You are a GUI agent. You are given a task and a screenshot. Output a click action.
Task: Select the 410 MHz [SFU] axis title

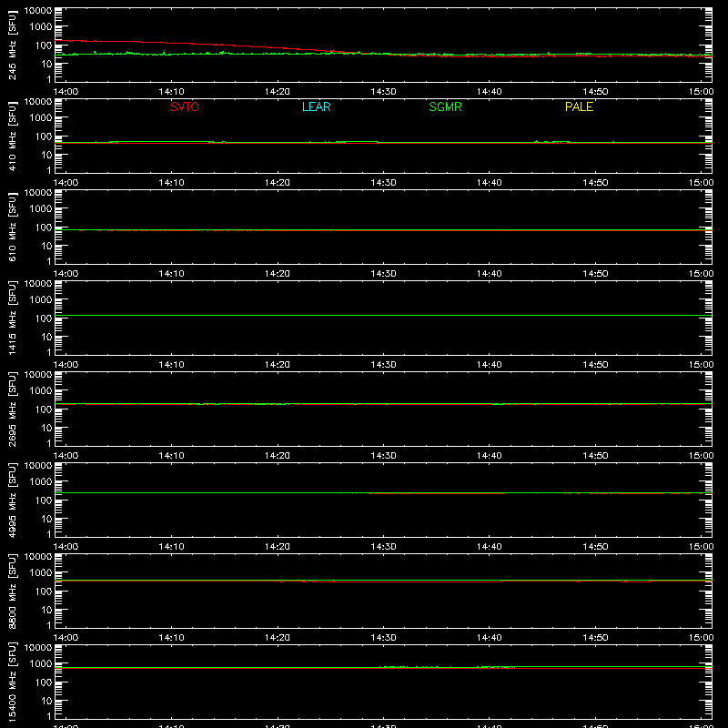[13, 136]
